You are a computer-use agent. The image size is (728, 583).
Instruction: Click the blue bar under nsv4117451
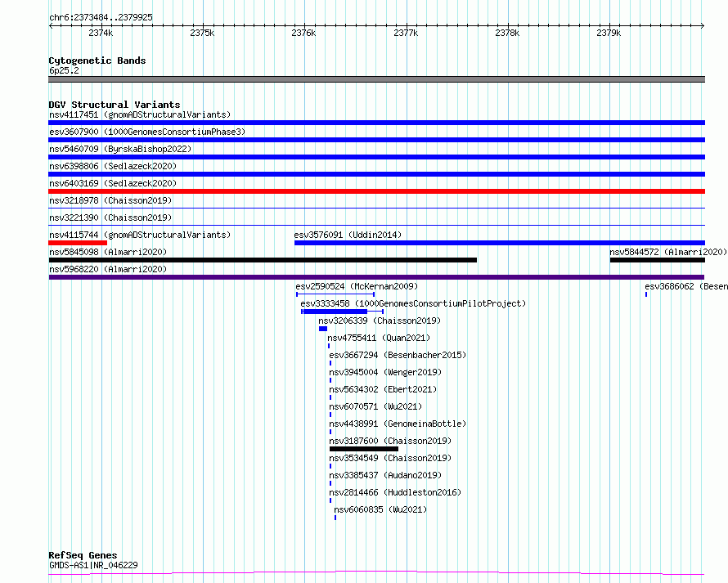tap(376, 123)
